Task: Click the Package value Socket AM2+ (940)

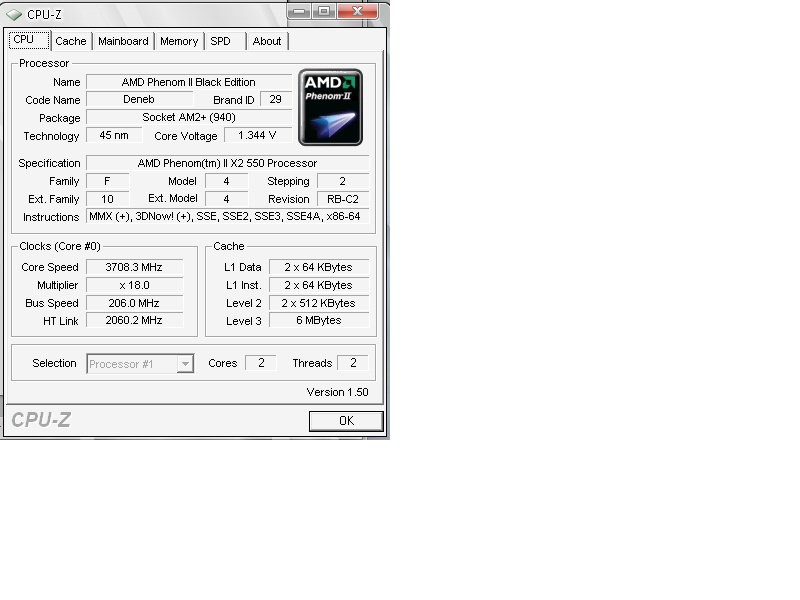Action: click(189, 117)
